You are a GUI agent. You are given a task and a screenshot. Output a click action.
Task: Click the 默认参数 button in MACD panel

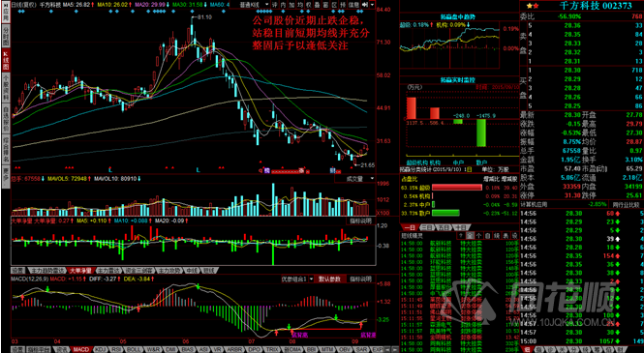tap(330, 279)
